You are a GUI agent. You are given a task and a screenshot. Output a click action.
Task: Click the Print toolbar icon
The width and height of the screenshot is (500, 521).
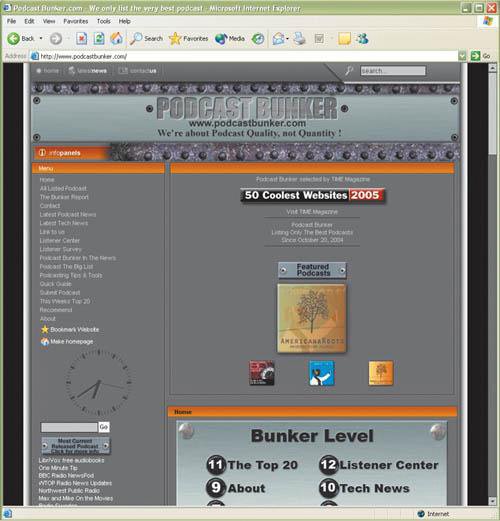299,39
